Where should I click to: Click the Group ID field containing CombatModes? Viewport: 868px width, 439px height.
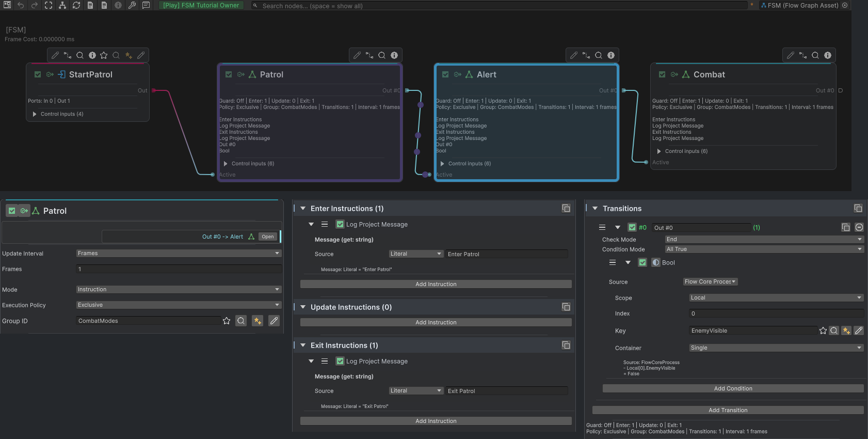tap(149, 321)
